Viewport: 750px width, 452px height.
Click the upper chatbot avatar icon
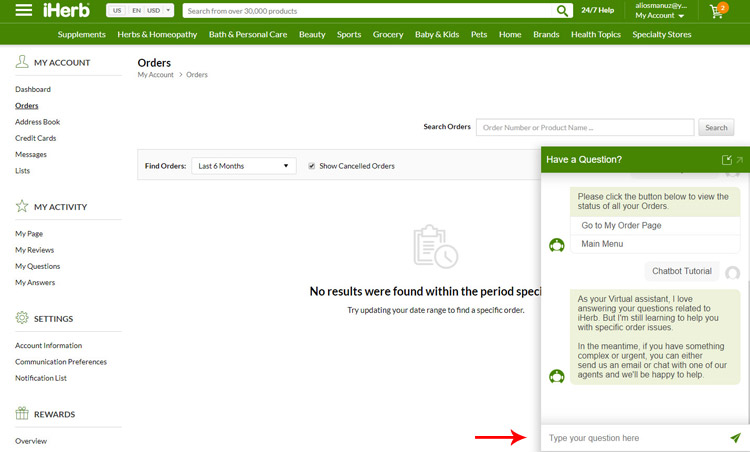[x=556, y=245]
